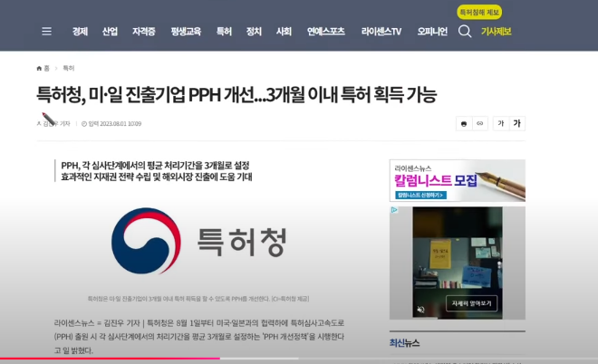
Task: Click subtitle line starting with PPH, 각 심사단계
Action: point(155,166)
